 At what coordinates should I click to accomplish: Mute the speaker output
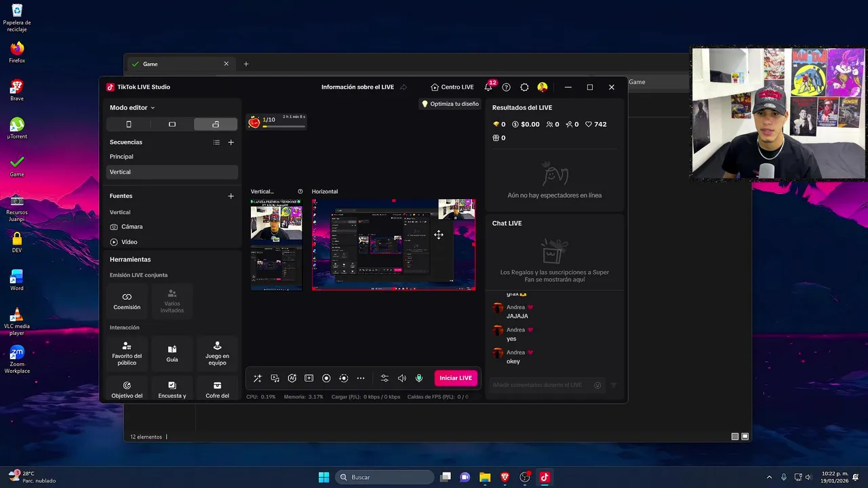click(x=401, y=378)
